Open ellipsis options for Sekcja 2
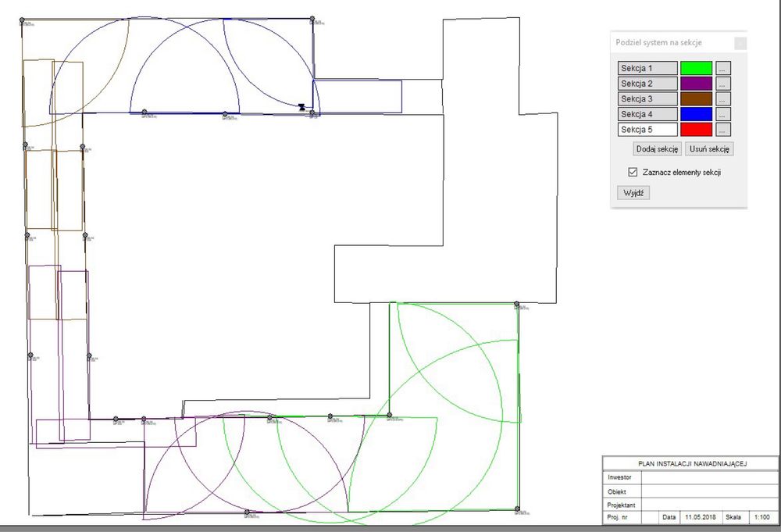The width and height of the screenshot is (781, 532). pyautogui.click(x=723, y=83)
